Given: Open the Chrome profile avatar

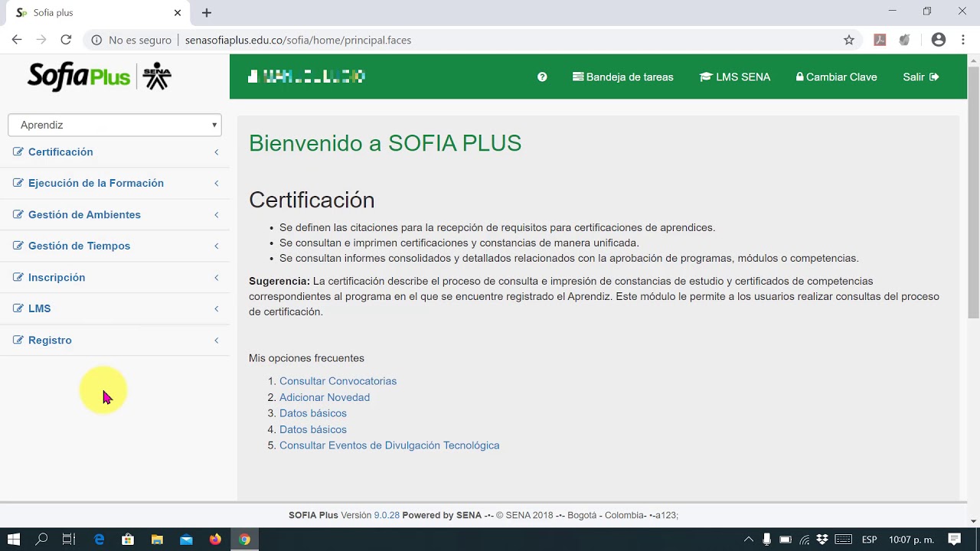Looking at the screenshot, I should 939,40.
